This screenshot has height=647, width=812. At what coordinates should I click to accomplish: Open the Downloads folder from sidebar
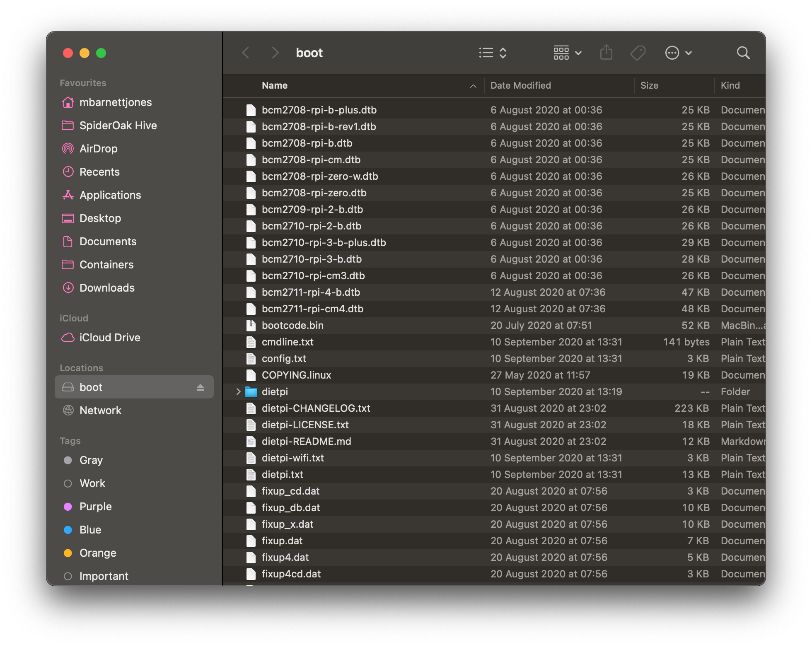(107, 287)
